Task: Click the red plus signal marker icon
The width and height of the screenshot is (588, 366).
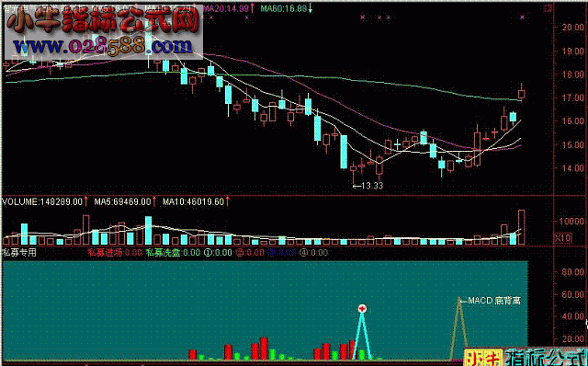Action: coord(362,309)
